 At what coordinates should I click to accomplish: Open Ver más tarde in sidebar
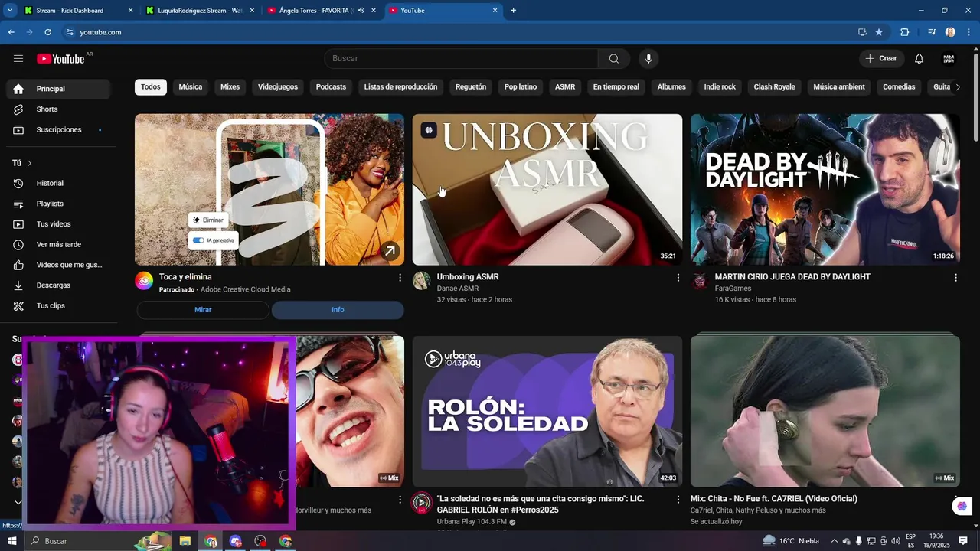point(59,245)
